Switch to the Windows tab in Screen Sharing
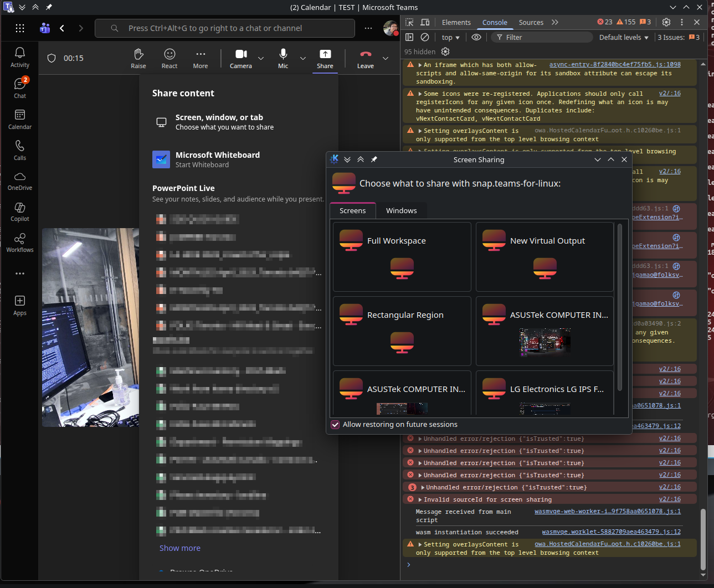The width and height of the screenshot is (714, 588). (401, 210)
